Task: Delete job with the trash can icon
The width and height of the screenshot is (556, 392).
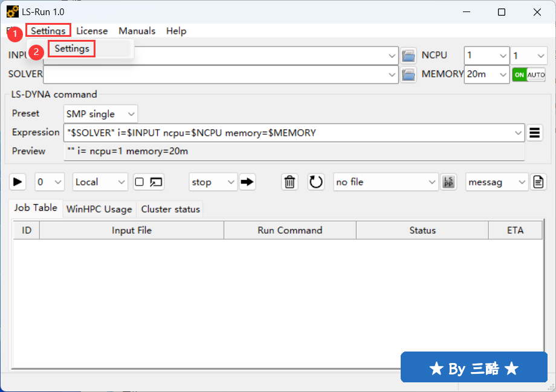Action: 289,182
